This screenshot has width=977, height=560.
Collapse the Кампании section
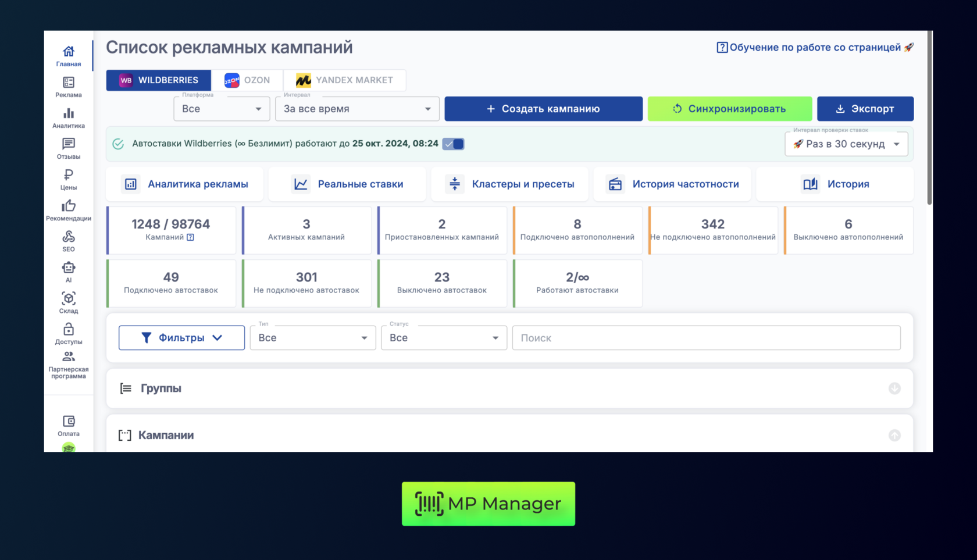tap(894, 436)
